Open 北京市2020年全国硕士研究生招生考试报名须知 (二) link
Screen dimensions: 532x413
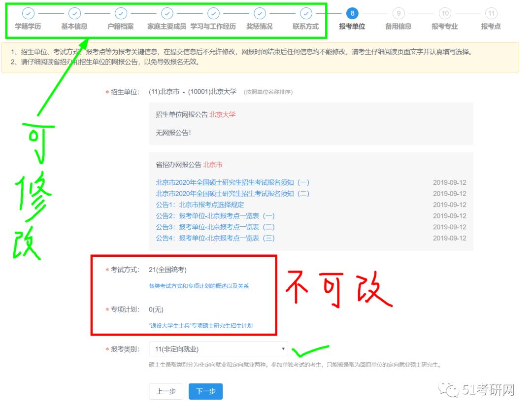(233, 194)
